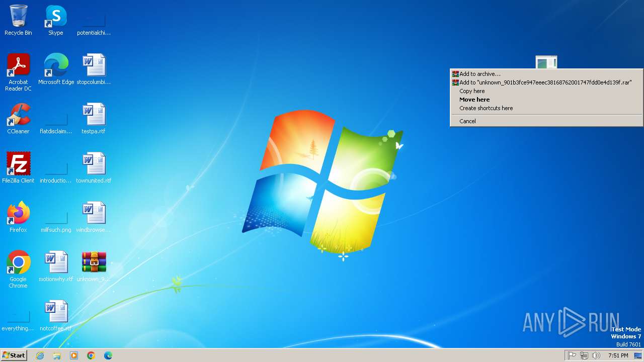644x362 pixels.
Task: Select the unknown_9... WinRAR archive icon
Action: point(94,266)
